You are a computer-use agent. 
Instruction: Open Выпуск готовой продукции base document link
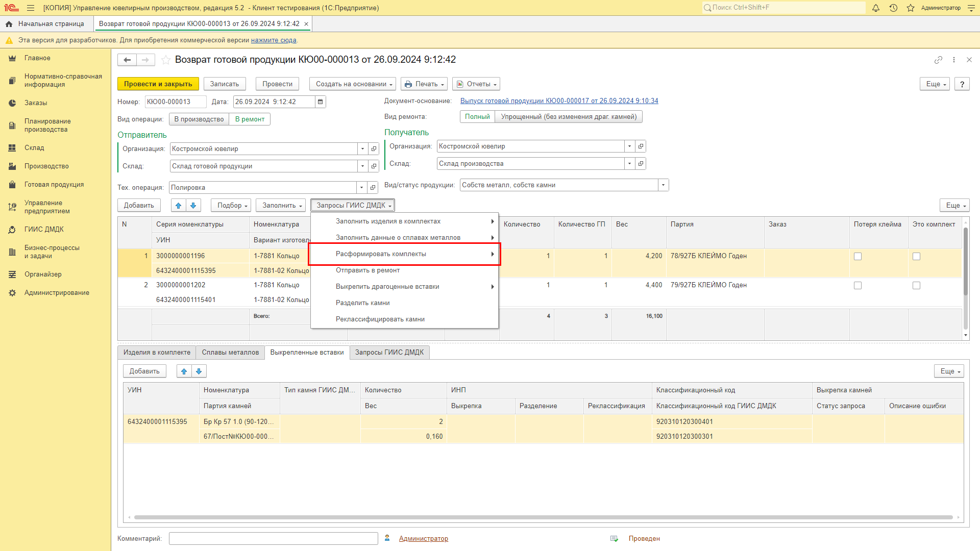[x=559, y=101]
